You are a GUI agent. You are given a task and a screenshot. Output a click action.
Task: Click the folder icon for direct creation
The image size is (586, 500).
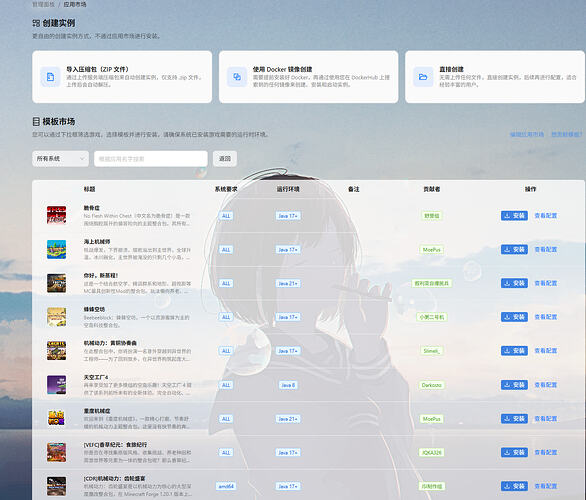[423, 77]
